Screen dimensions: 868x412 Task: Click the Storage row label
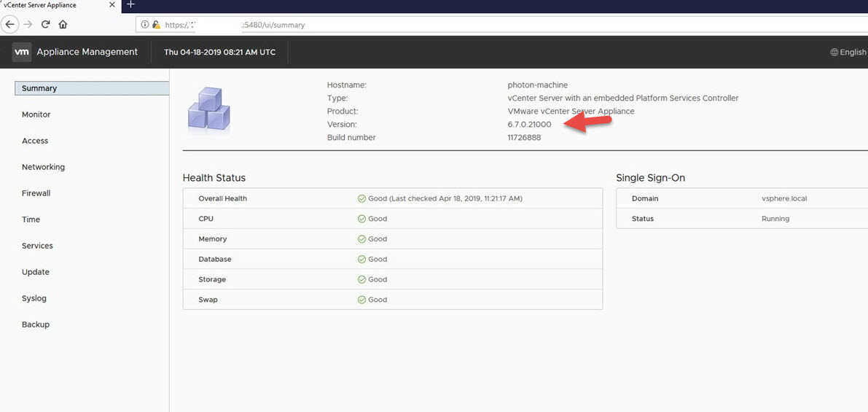tap(212, 280)
